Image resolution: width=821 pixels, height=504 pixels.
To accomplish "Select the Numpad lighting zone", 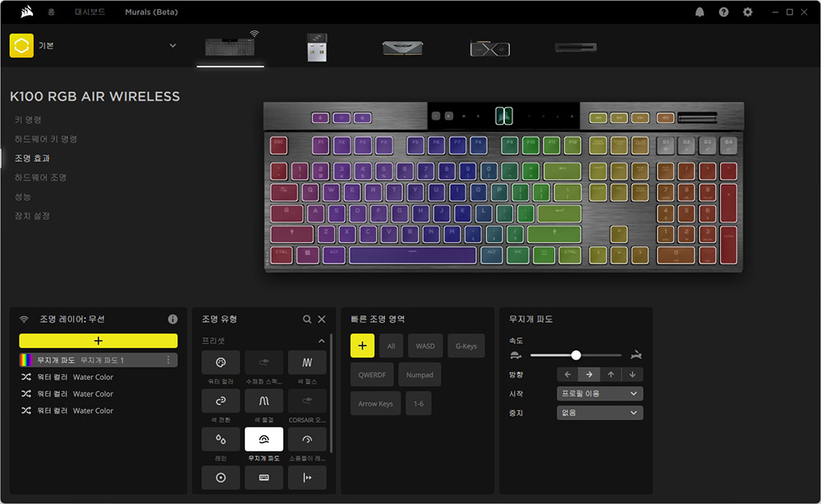I will tap(420, 375).
